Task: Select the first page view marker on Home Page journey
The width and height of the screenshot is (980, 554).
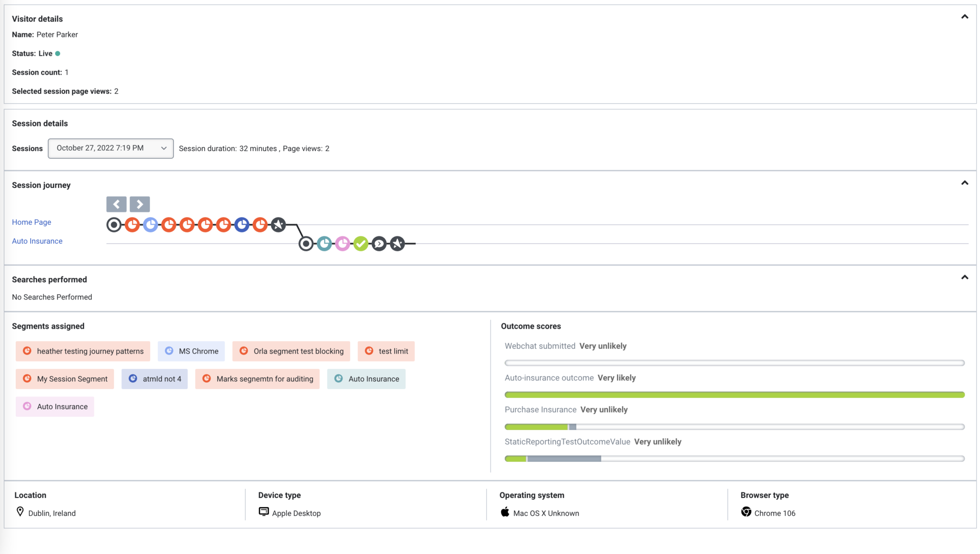Action: (x=114, y=224)
